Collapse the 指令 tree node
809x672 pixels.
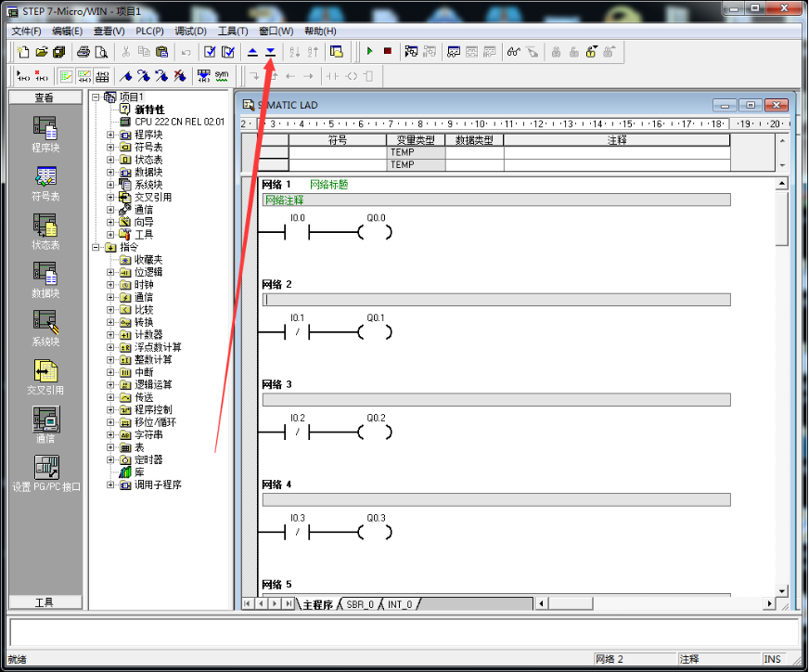coord(96,247)
